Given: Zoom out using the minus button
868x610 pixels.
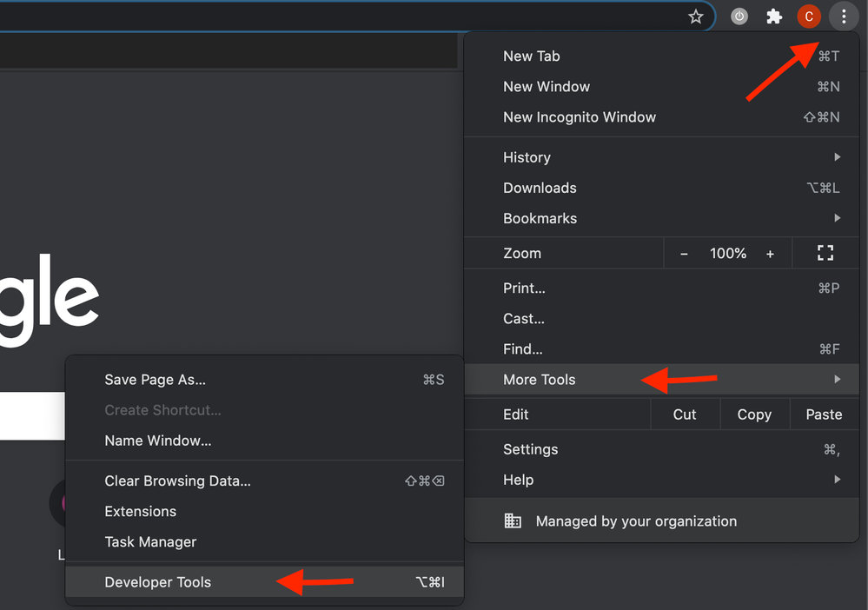Looking at the screenshot, I should [x=684, y=253].
